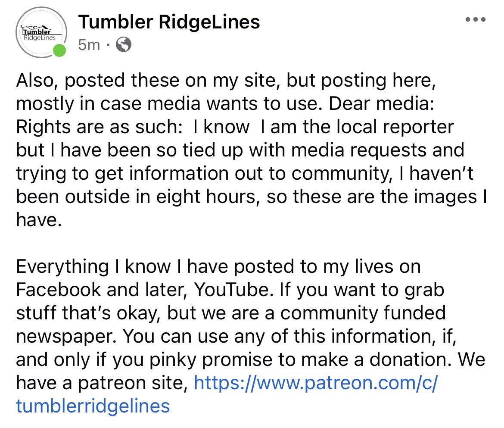This screenshot has width=504, height=428.
Task: Open the three-dot post options menu
Action: tap(476, 20)
